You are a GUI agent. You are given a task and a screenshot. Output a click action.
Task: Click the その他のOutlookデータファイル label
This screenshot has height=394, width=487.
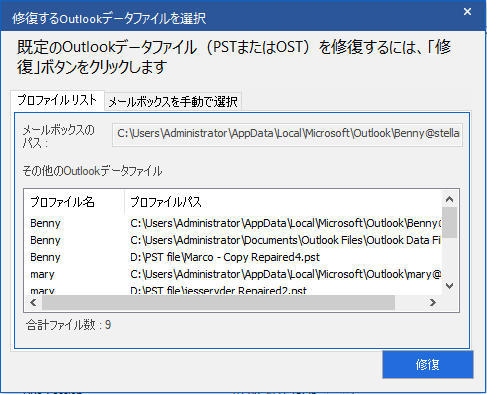(x=92, y=171)
